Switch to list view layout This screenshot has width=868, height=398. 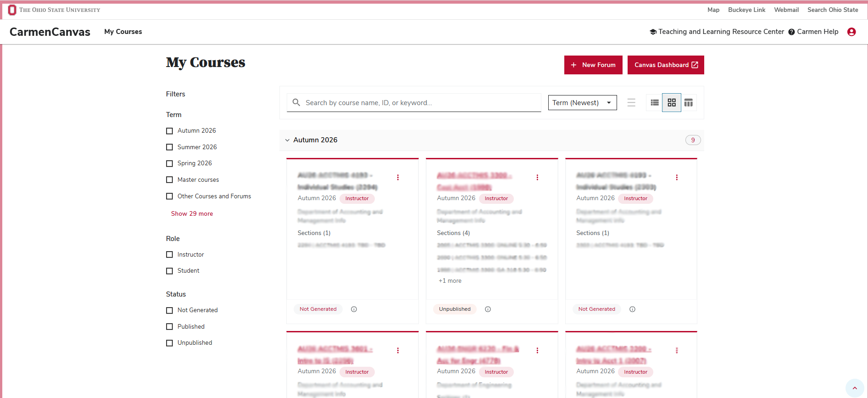655,102
